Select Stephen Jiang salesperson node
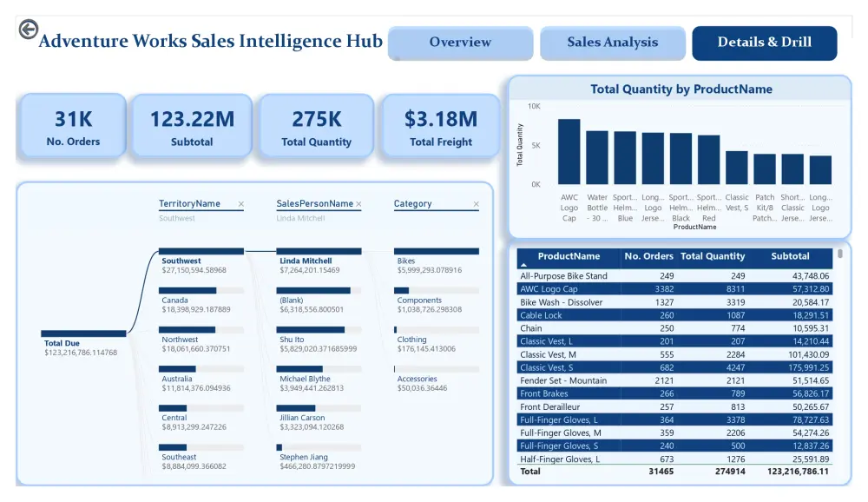The image size is (868, 502). coord(319,457)
